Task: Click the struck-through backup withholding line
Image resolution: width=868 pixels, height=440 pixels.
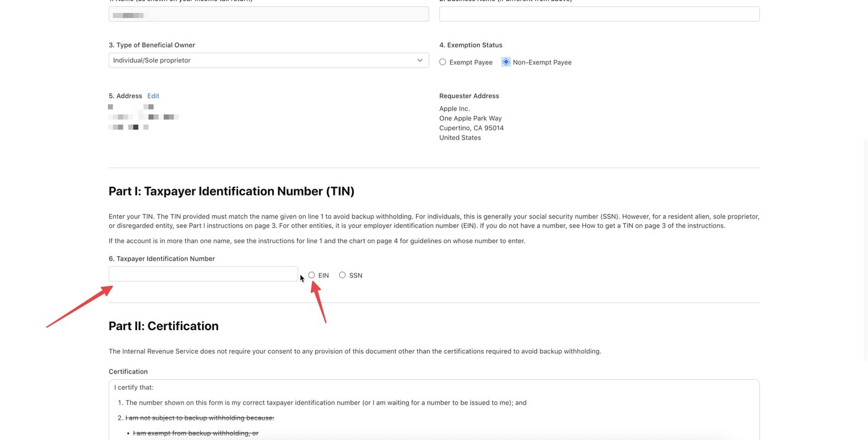Action: tap(200, 418)
